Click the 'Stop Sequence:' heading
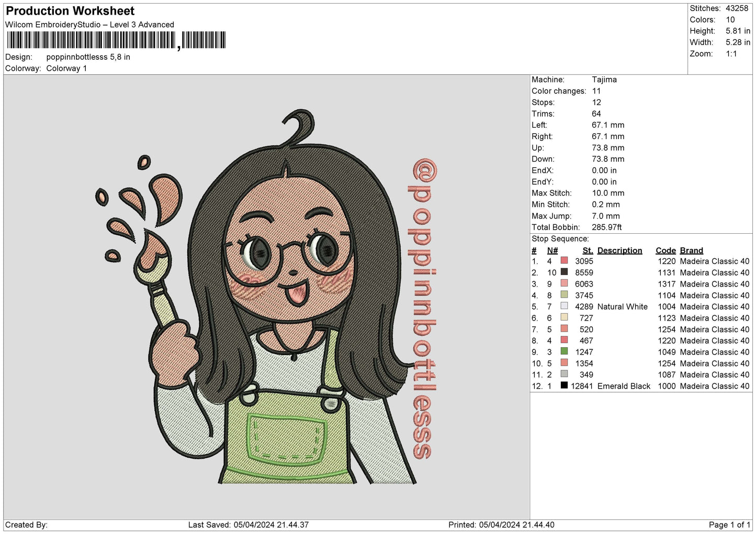 [560, 238]
